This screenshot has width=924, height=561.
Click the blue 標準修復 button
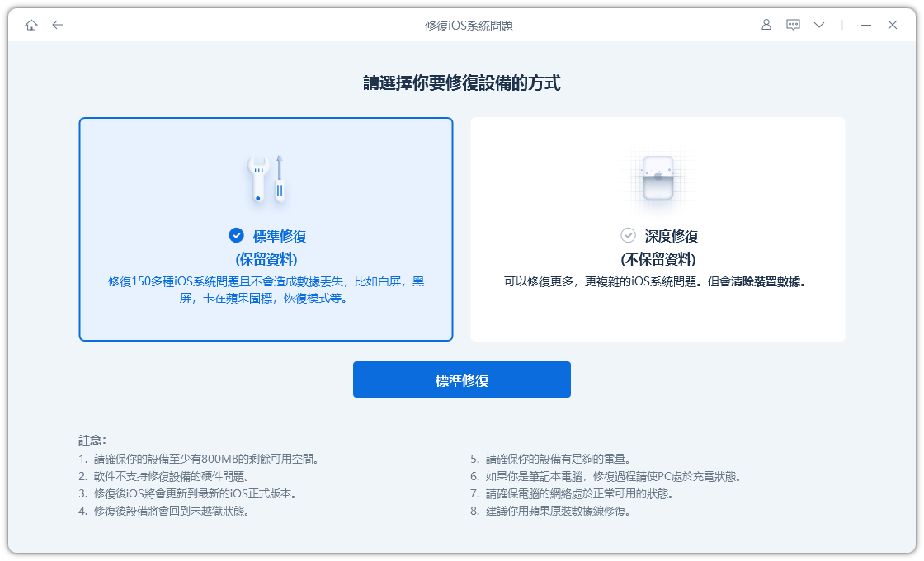tap(462, 379)
